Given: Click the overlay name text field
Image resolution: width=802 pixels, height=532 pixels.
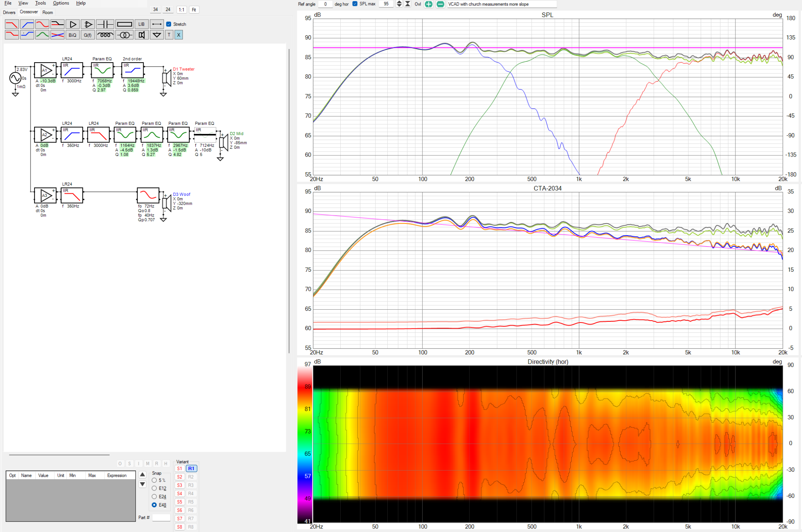Looking at the screenshot, I should 502,4.
